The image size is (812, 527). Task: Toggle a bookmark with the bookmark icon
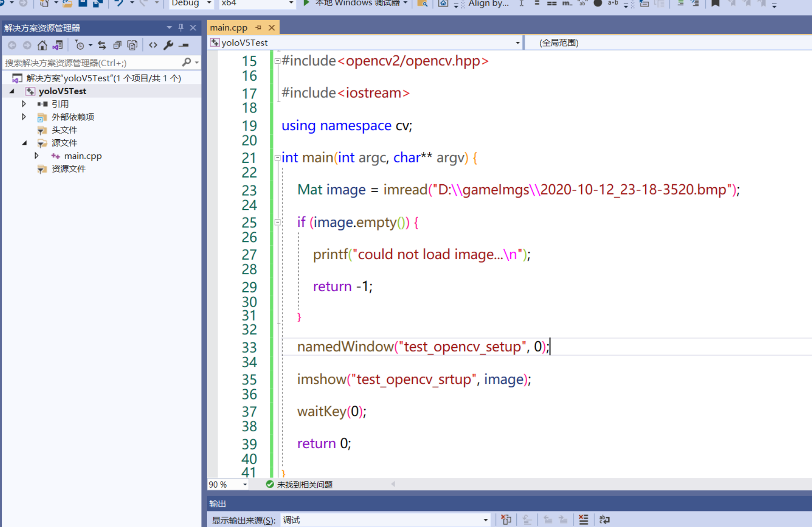click(x=715, y=3)
